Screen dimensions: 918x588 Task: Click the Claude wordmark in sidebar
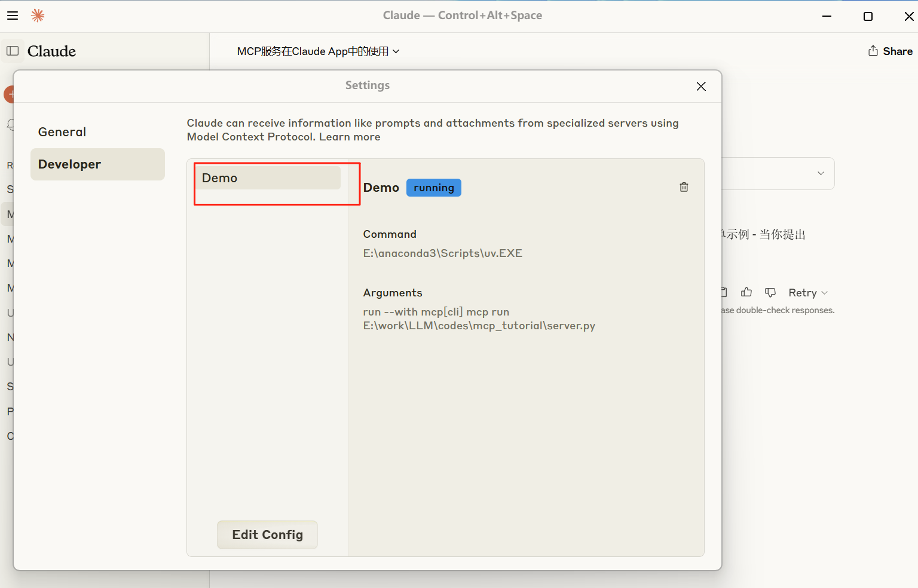coord(51,51)
